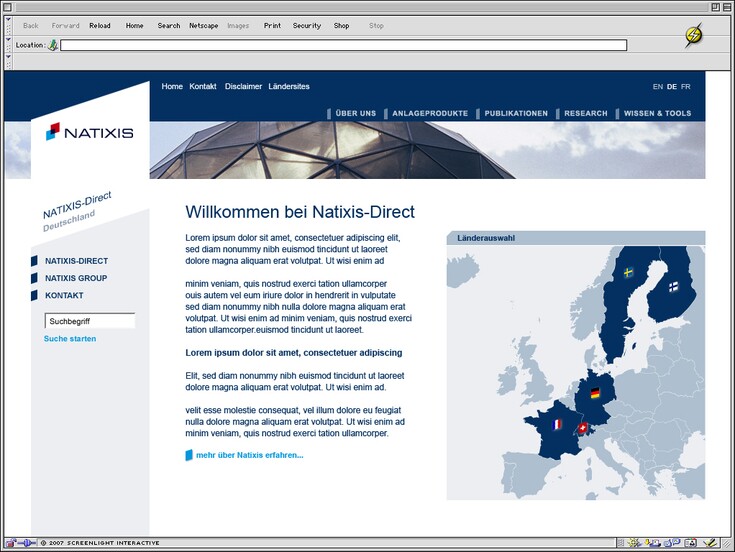Screen dimensions: 735x552
Task: Select the Sweden flag on the map
Action: point(629,272)
